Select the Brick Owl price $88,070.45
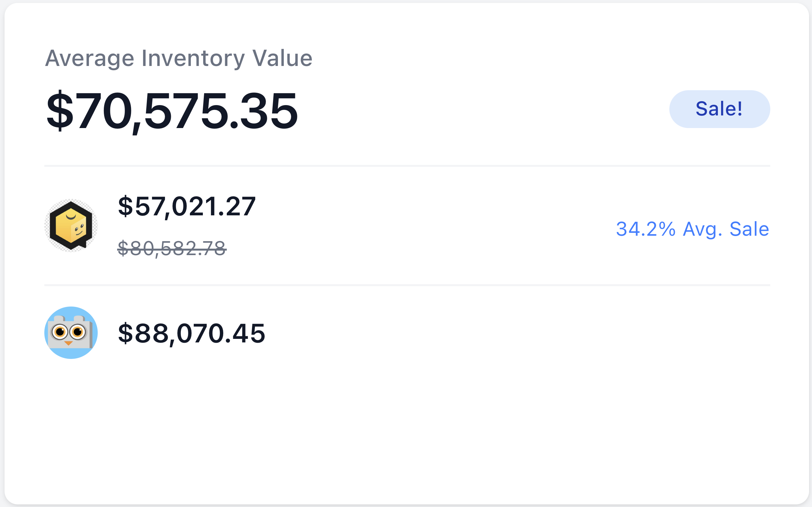Viewport: 812px width, 507px height. [192, 333]
